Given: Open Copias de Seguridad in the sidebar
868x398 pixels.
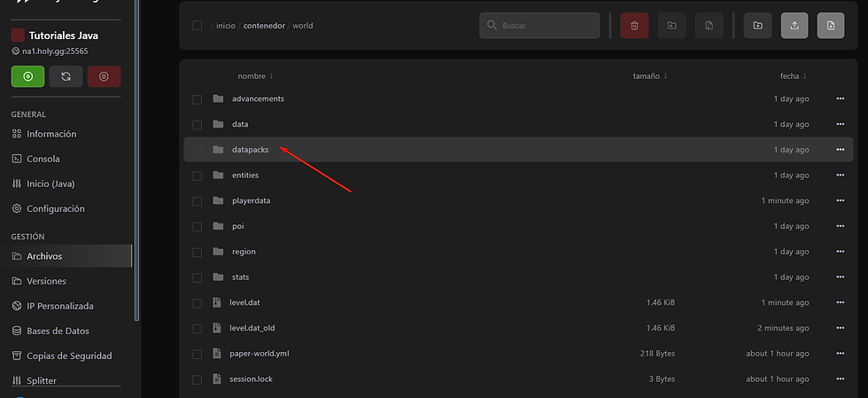Looking at the screenshot, I should pos(62,355).
